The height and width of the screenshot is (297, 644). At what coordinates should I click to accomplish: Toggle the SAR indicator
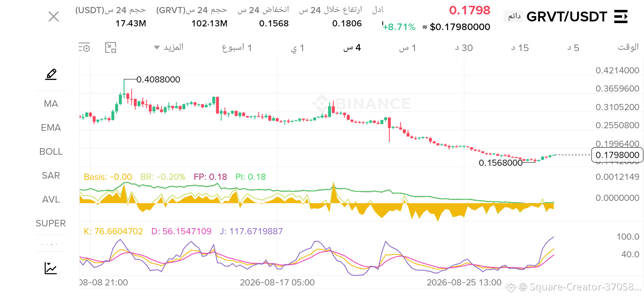tap(51, 175)
